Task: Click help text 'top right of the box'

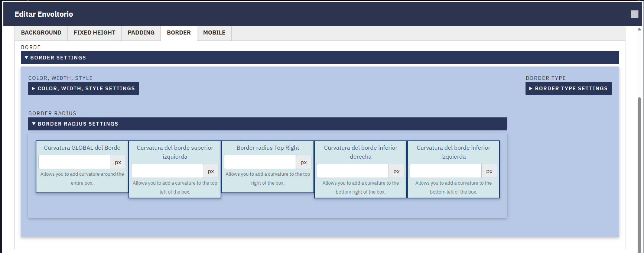Action: 268,178
